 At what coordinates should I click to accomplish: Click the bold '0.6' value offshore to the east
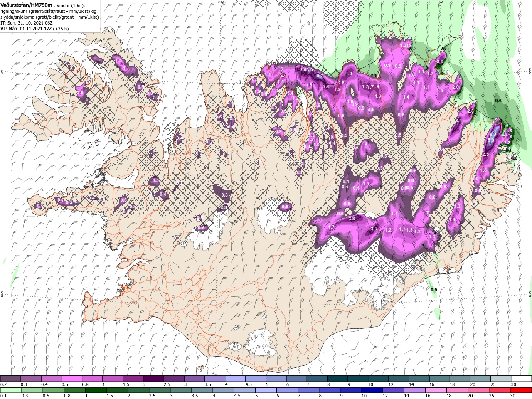pyautogui.click(x=498, y=101)
